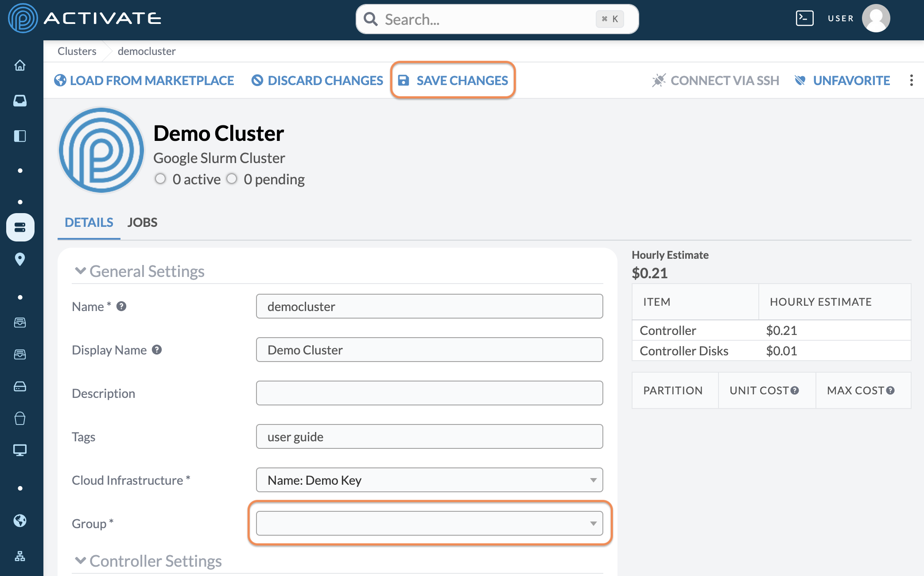Click democluster breadcrumb
Image resolution: width=924 pixels, height=576 pixels.
click(x=147, y=51)
